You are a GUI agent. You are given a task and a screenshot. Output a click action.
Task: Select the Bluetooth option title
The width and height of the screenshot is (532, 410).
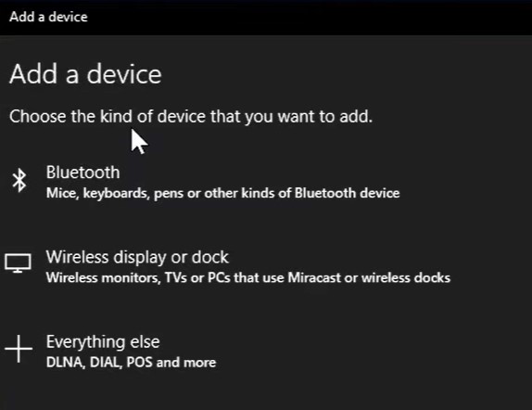coord(82,173)
